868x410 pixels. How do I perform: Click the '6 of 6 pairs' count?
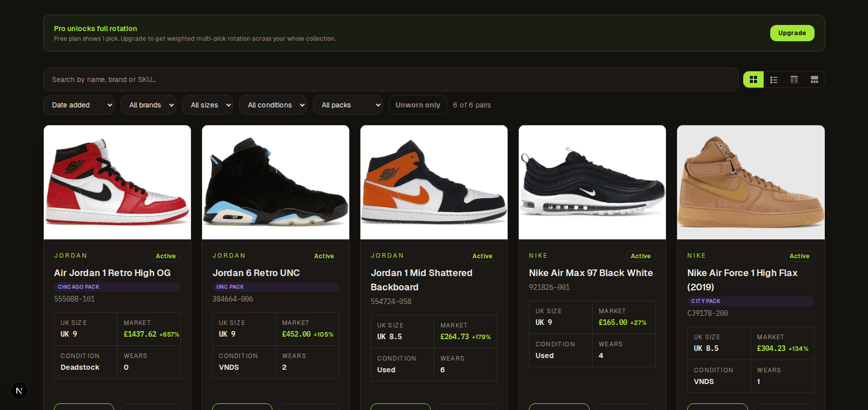coord(472,105)
